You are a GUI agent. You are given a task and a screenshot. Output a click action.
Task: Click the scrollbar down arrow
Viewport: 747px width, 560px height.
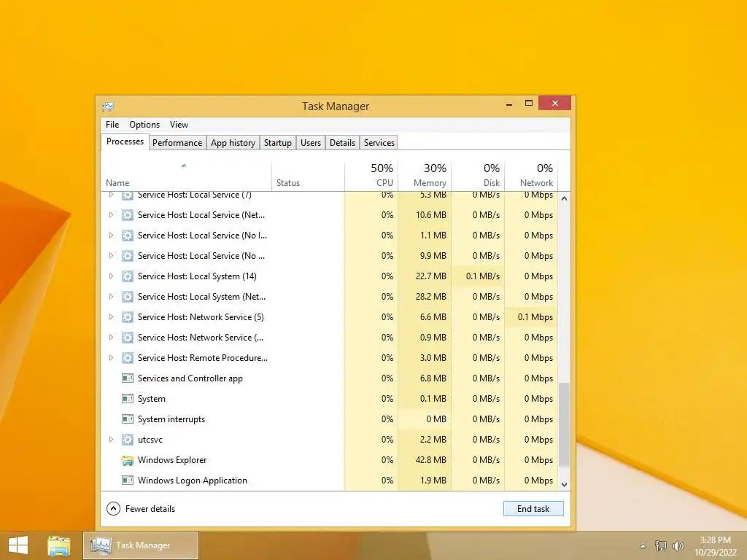pos(564,485)
